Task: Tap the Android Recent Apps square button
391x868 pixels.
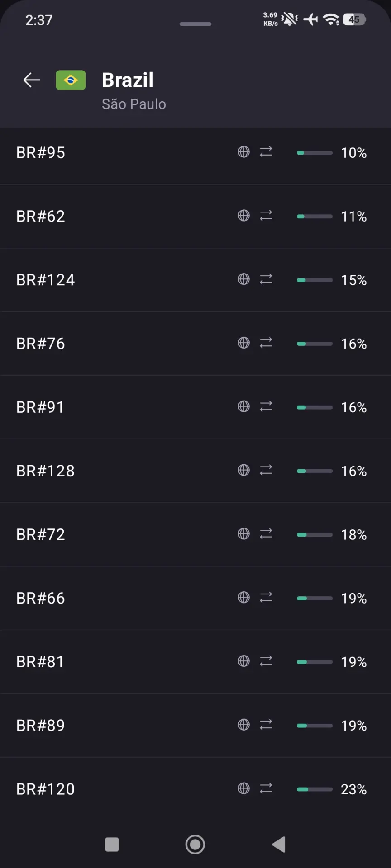Action: (112, 844)
